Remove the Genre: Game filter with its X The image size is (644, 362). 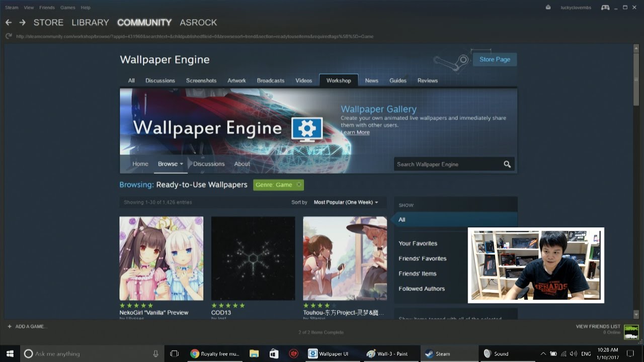pos(299,185)
